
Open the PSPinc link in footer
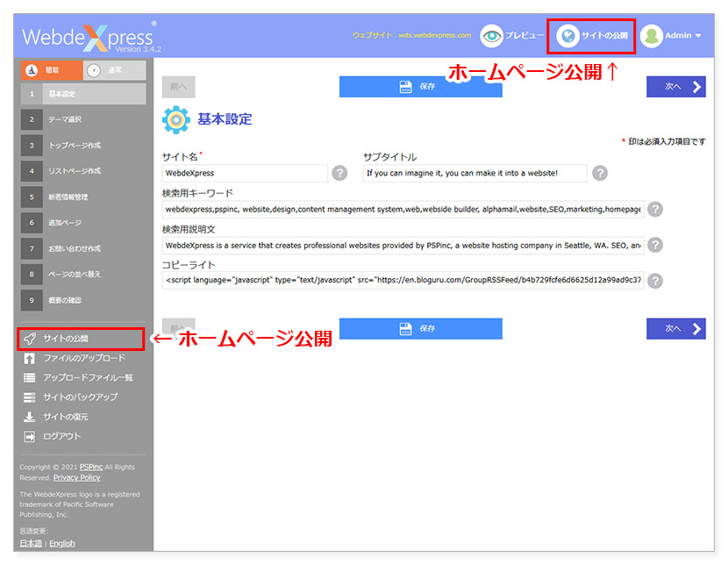tap(91, 467)
